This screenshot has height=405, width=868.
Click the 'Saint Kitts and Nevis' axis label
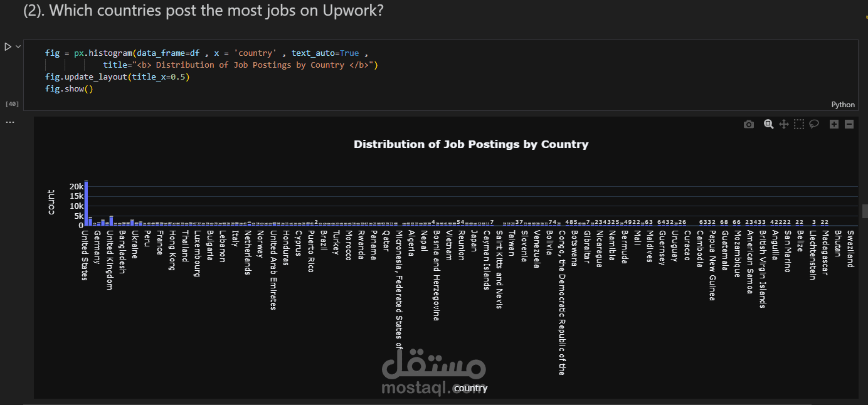(x=499, y=269)
